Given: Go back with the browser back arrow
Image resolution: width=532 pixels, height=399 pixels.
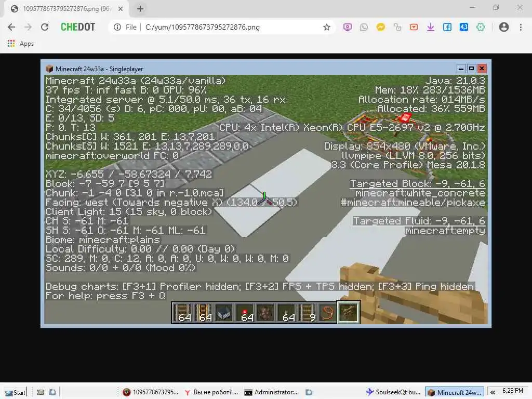Looking at the screenshot, I should point(11,27).
